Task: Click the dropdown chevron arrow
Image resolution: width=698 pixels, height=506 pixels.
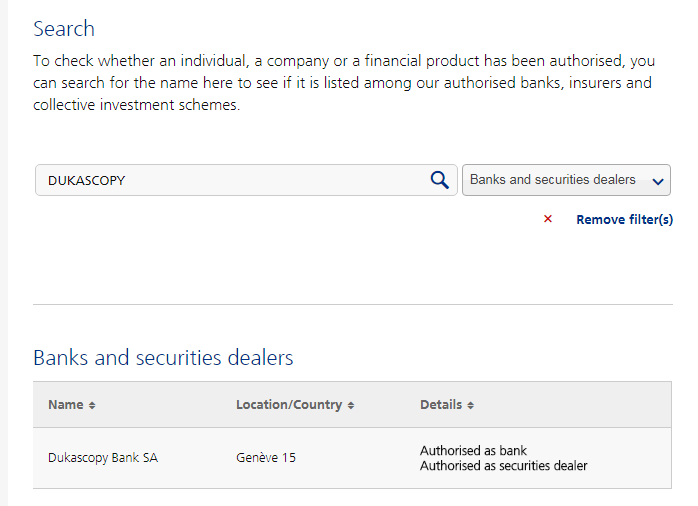Action: tap(658, 181)
